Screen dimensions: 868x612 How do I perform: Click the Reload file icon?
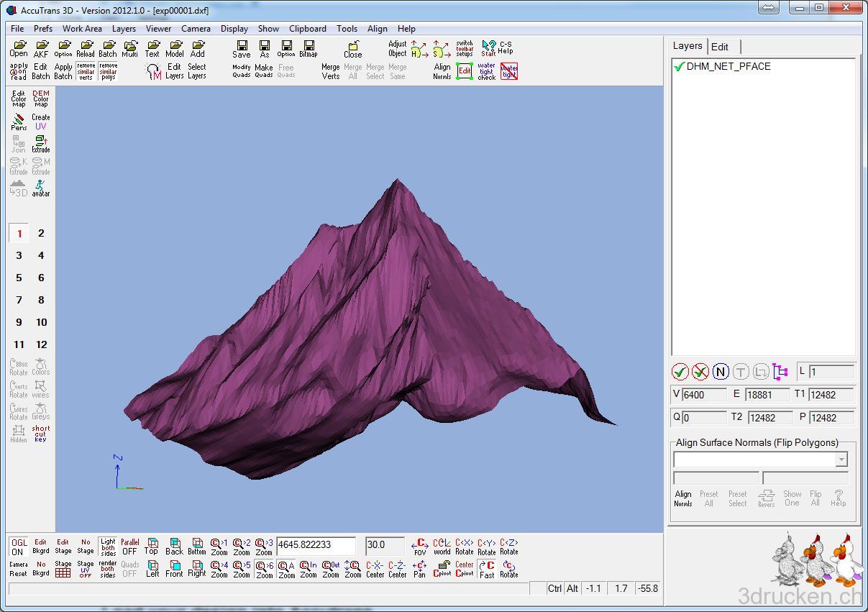coord(86,49)
